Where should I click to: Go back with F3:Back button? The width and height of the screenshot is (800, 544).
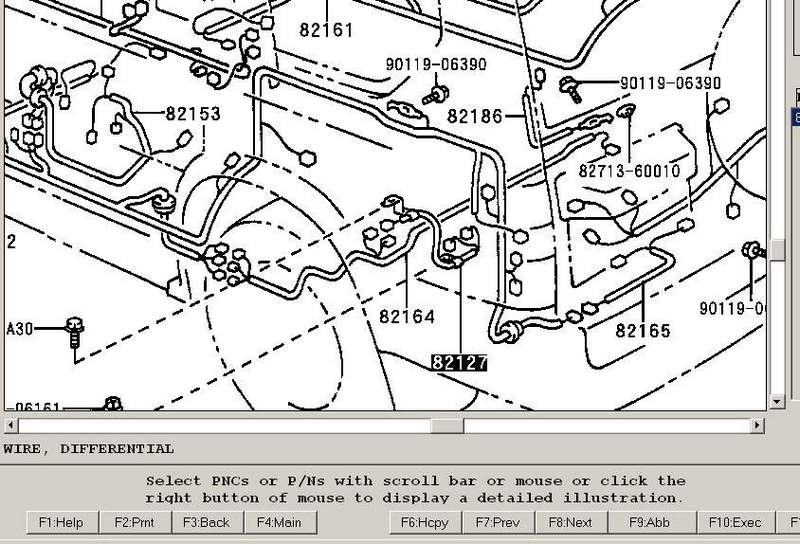[207, 523]
